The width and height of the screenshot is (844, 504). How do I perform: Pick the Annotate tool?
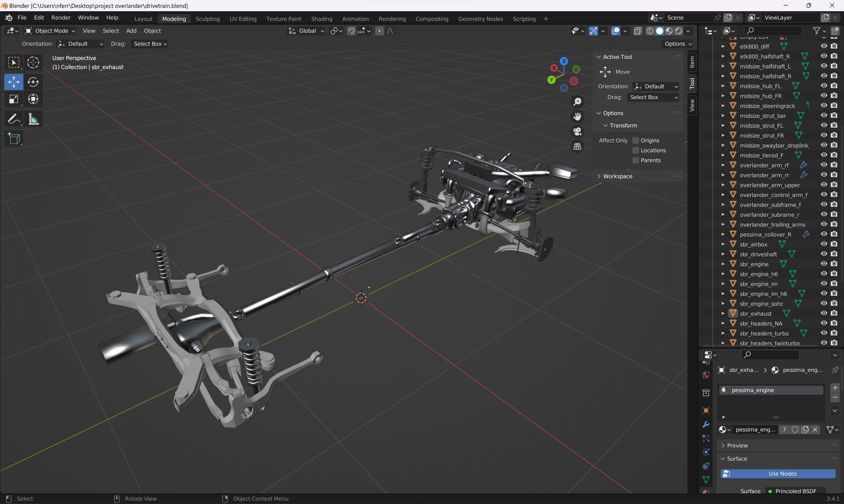click(x=14, y=119)
